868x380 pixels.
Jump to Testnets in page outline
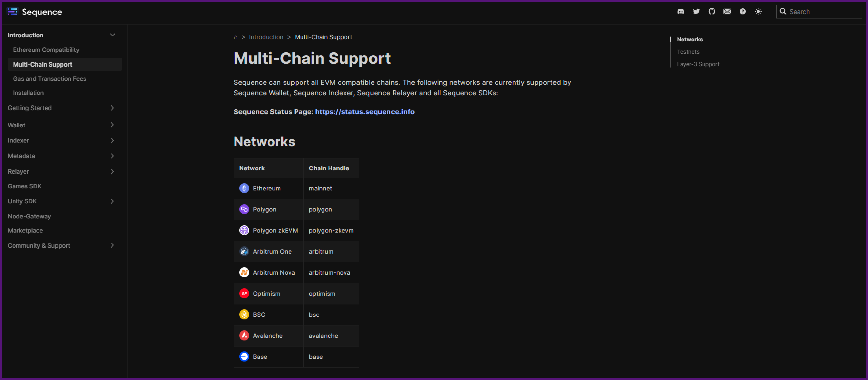pyautogui.click(x=688, y=52)
